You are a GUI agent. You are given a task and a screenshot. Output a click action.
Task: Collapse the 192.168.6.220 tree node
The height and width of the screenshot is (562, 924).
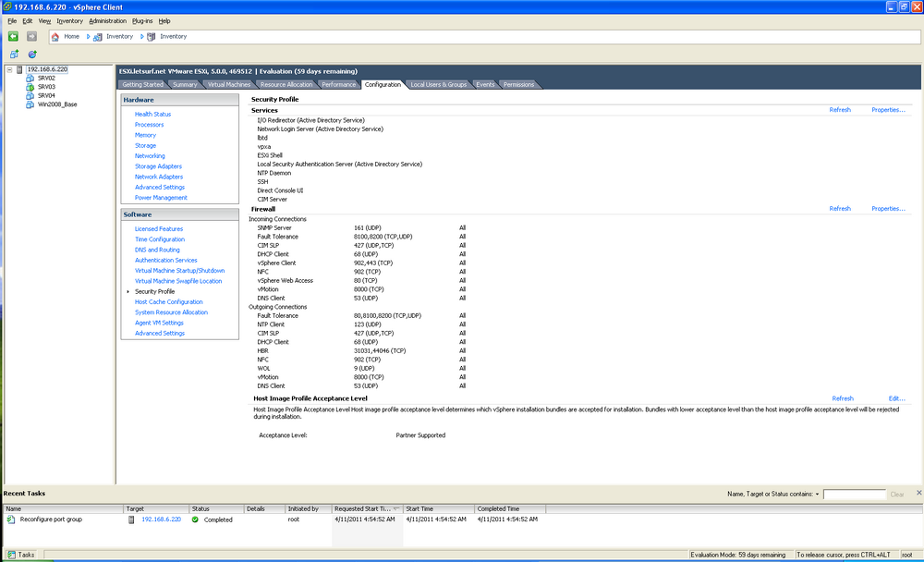pos(9,69)
